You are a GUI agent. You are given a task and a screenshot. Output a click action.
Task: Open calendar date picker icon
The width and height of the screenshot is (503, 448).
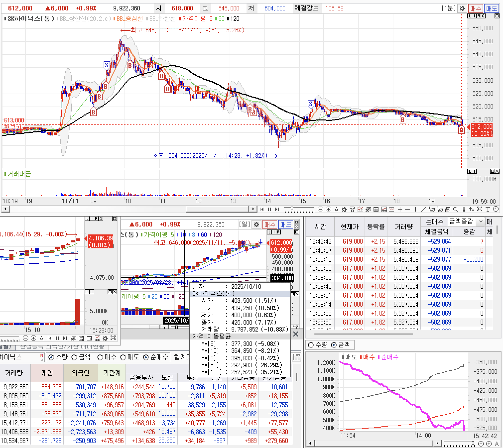[x=296, y=357]
